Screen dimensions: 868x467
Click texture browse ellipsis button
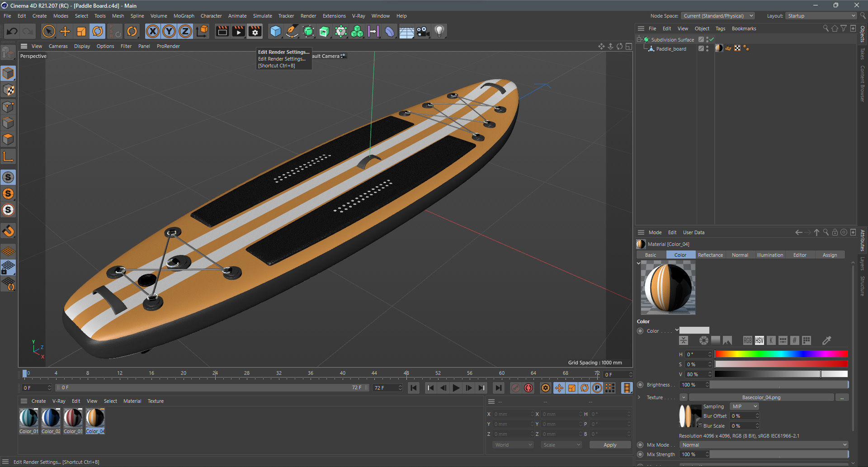pyautogui.click(x=842, y=397)
